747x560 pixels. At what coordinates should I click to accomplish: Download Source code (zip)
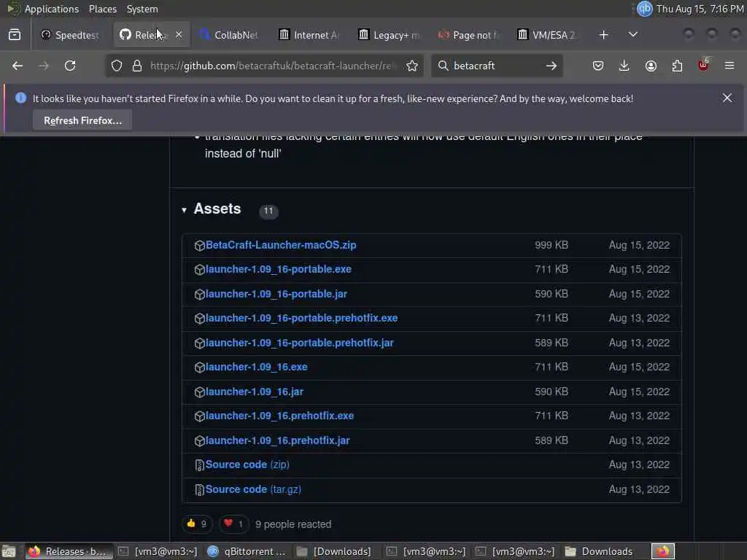tap(247, 464)
